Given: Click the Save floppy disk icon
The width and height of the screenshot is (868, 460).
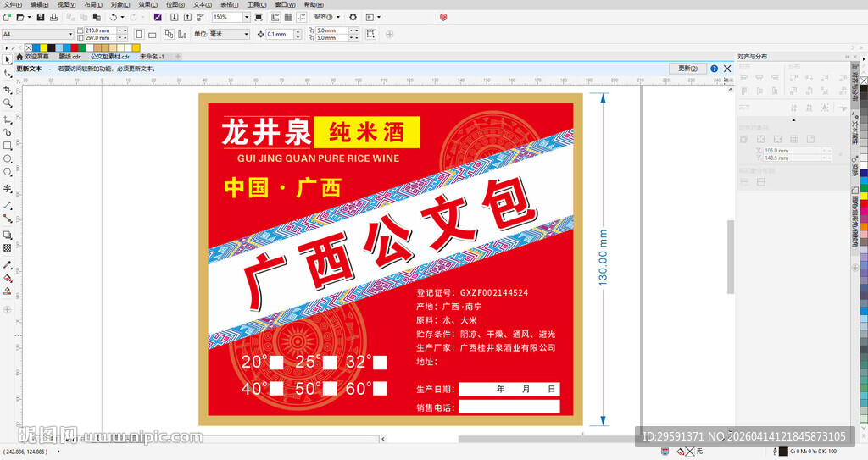Looking at the screenshot, I should (x=41, y=17).
